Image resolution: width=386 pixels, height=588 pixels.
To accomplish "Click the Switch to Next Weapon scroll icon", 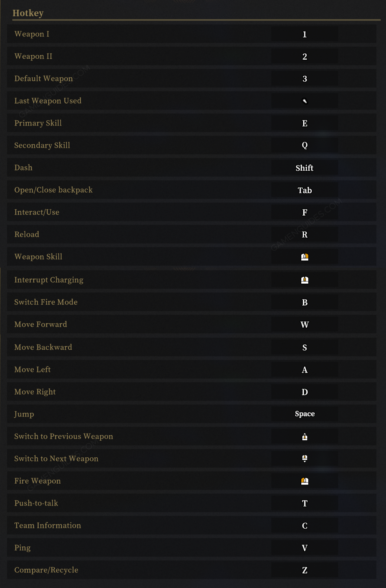I will [305, 458].
